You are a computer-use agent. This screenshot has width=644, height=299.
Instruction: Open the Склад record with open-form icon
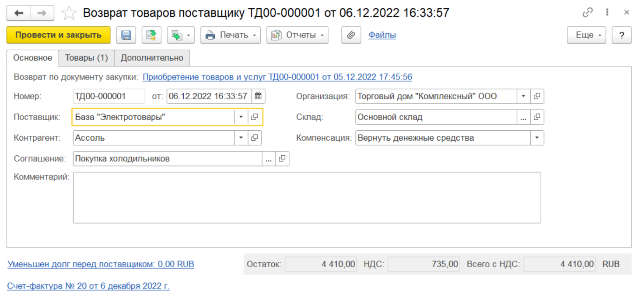pyautogui.click(x=537, y=117)
